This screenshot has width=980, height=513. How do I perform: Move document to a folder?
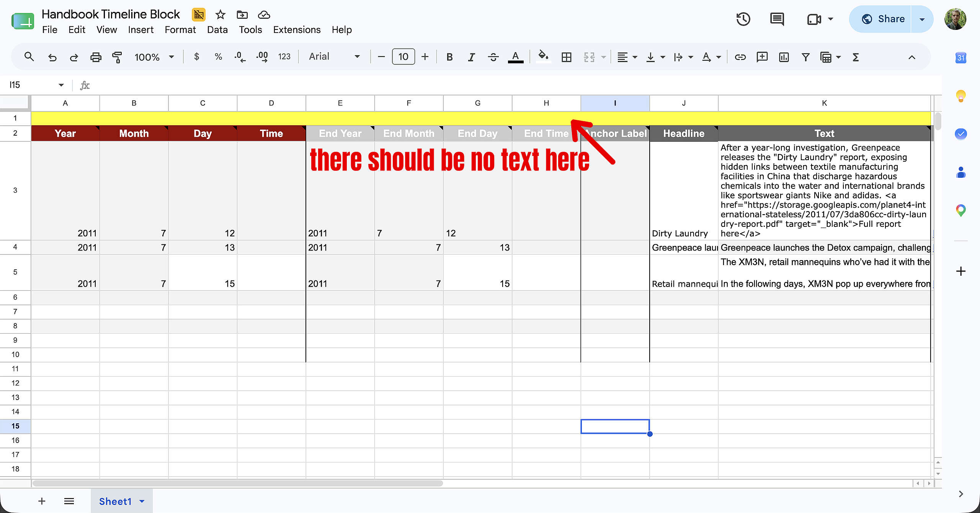(242, 15)
